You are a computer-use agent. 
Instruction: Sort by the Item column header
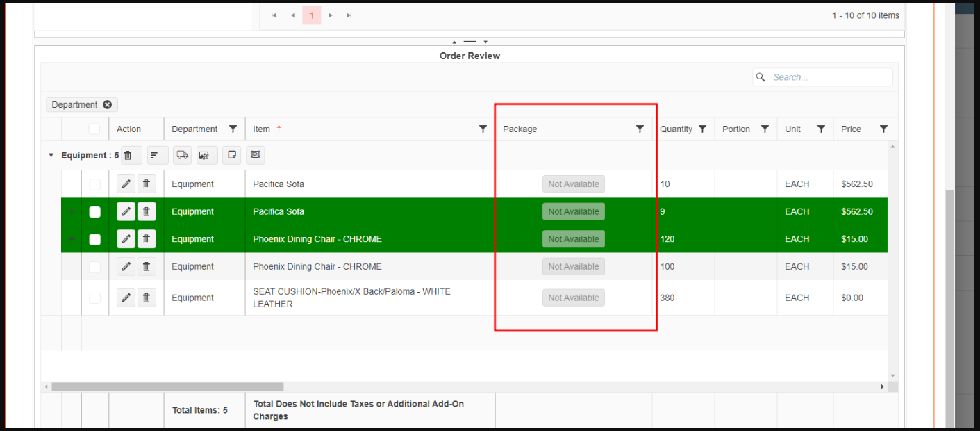[262, 129]
